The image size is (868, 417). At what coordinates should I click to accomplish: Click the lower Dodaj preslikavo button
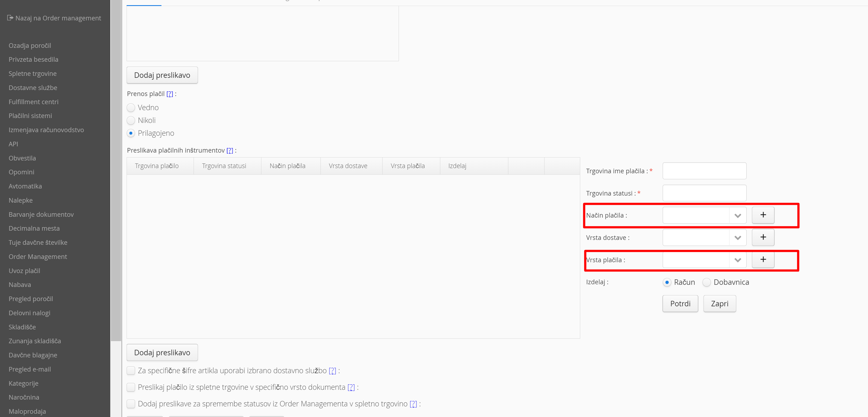[162, 352]
